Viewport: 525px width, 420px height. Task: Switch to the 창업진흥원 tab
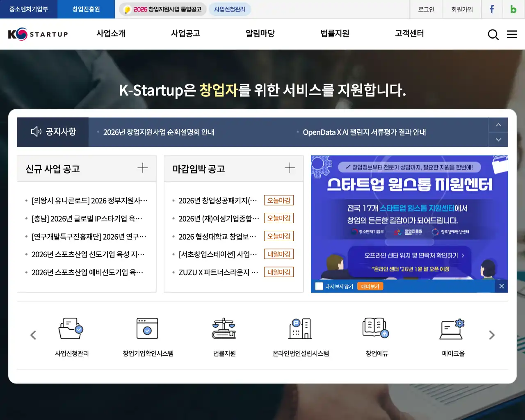(86, 9)
